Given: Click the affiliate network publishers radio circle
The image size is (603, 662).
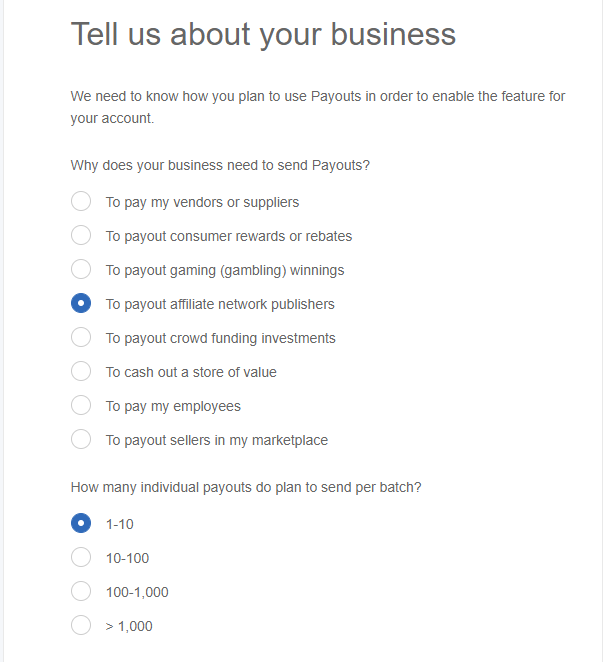Looking at the screenshot, I should click(81, 304).
